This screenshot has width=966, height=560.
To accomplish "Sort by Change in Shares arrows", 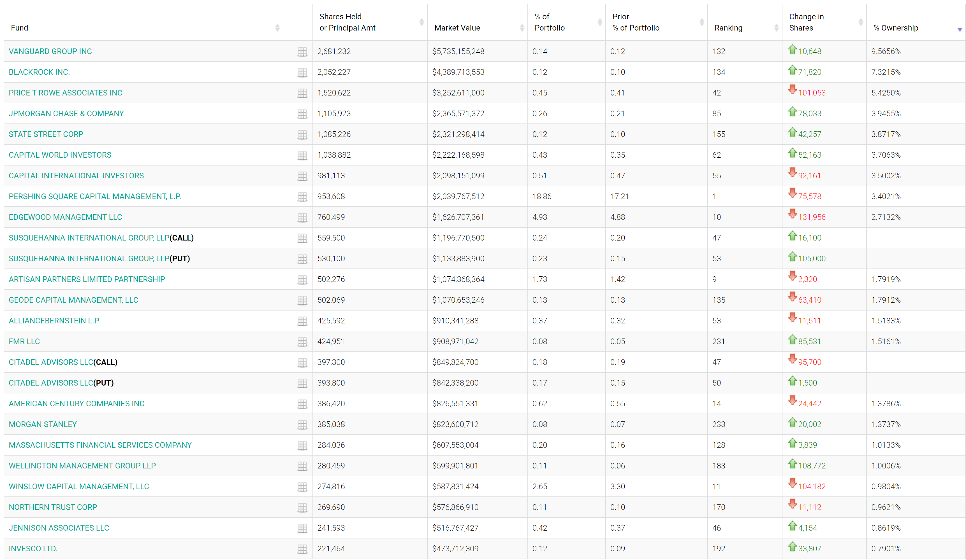I will click(861, 22).
